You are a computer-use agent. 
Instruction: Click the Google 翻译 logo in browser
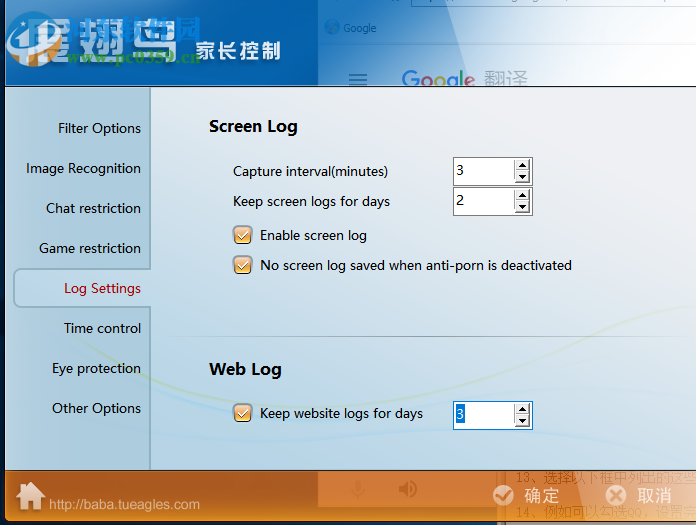(464, 78)
